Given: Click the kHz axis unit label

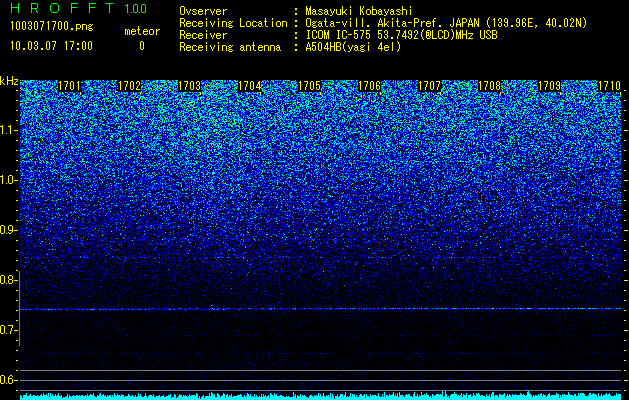Looking at the screenshot, I should tap(9, 81).
